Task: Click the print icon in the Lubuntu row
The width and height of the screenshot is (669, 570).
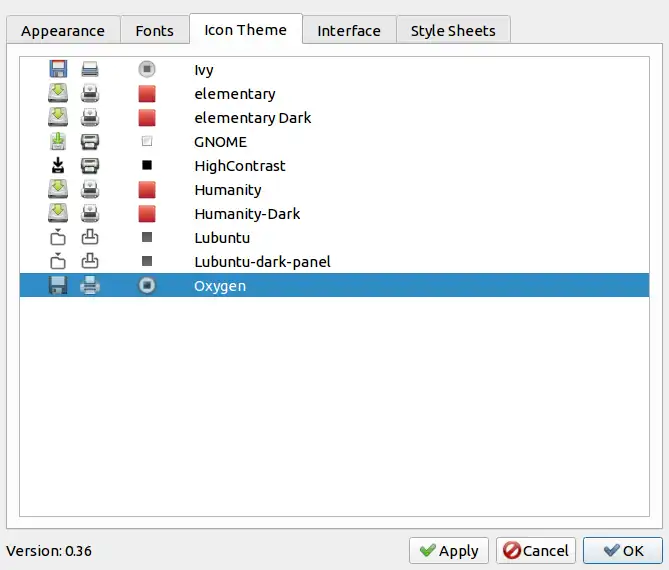Action: 90,237
